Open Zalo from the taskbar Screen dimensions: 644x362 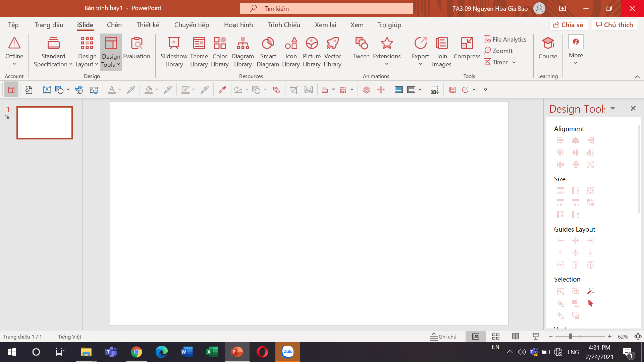[x=287, y=352]
